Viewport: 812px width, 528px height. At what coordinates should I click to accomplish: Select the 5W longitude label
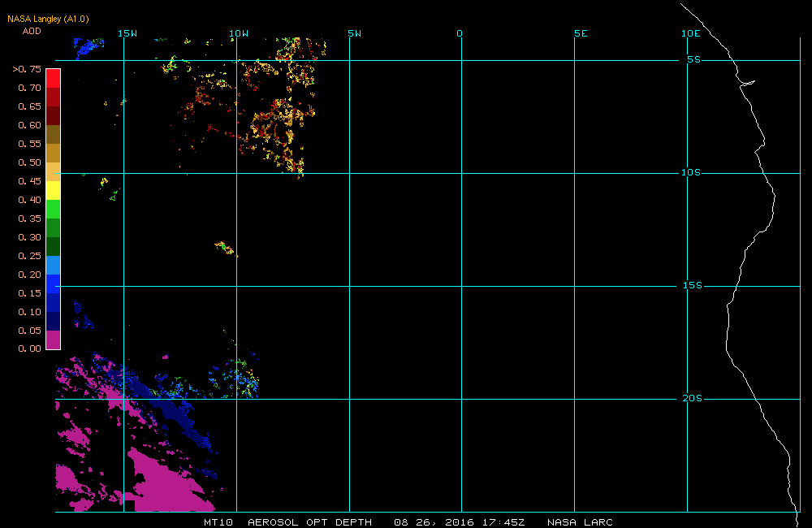pos(353,33)
